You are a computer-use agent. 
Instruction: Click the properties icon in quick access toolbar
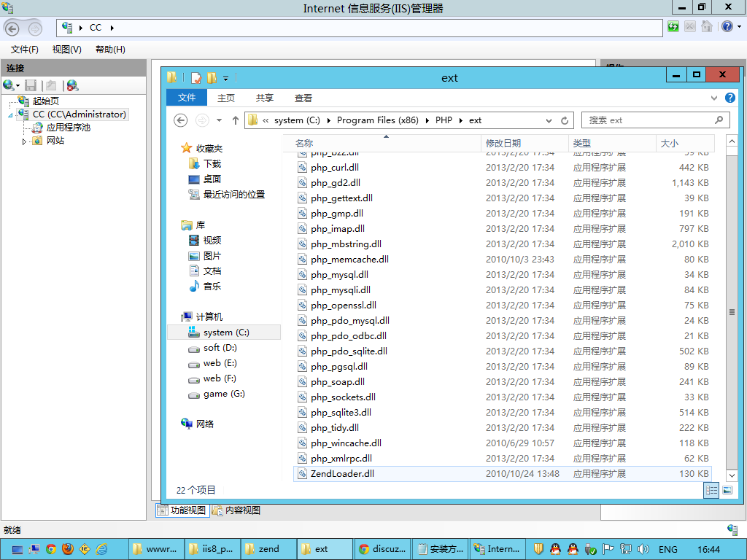pyautogui.click(x=196, y=77)
